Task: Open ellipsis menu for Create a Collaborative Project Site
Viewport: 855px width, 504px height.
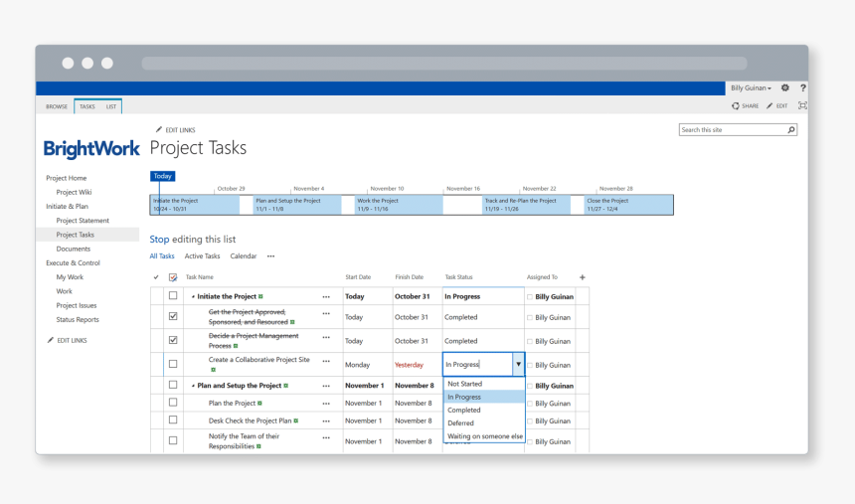Action: (325, 361)
